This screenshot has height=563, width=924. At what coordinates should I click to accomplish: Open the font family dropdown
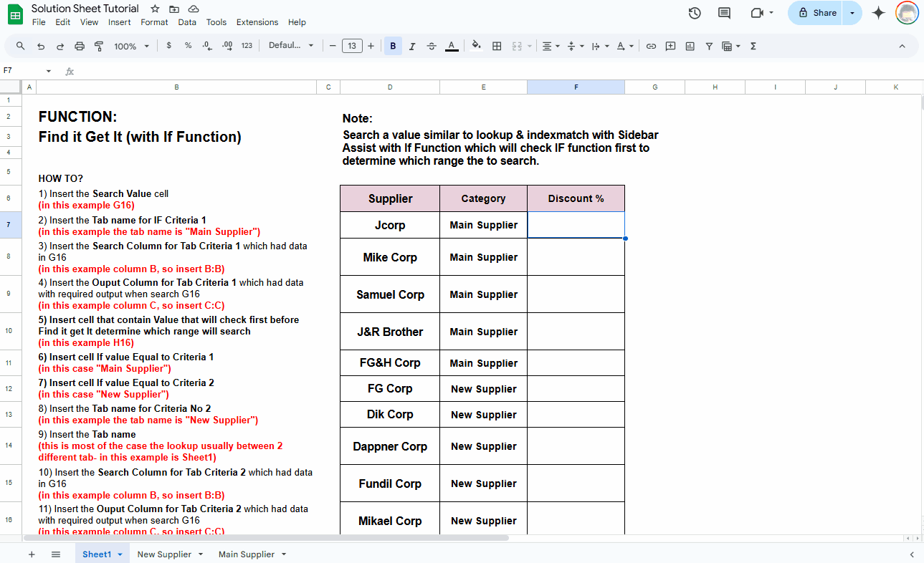(291, 46)
